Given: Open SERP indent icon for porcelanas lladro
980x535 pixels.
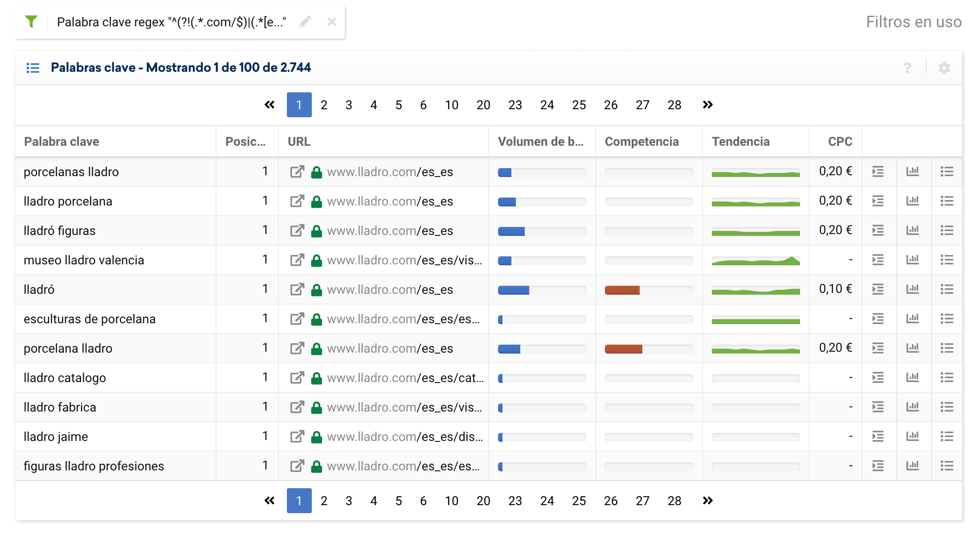Looking at the screenshot, I should click(878, 172).
